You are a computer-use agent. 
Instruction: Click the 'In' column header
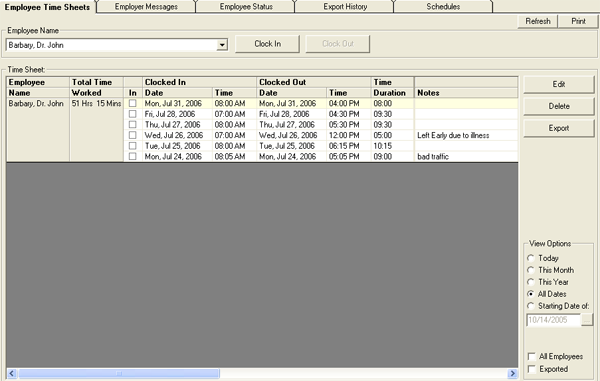click(133, 93)
